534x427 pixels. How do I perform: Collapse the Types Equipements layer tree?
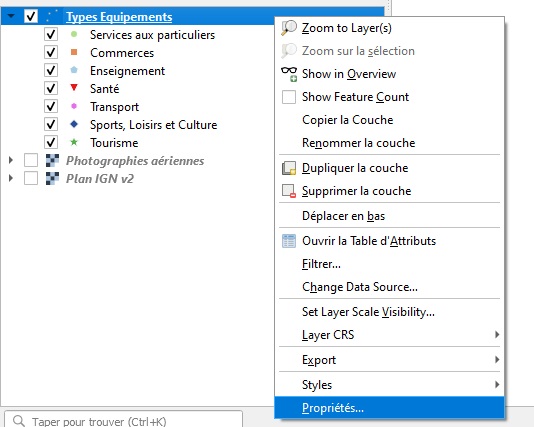tap(11, 16)
